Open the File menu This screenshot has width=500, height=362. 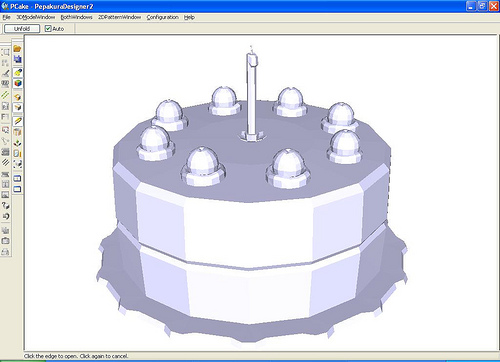click(x=6, y=17)
